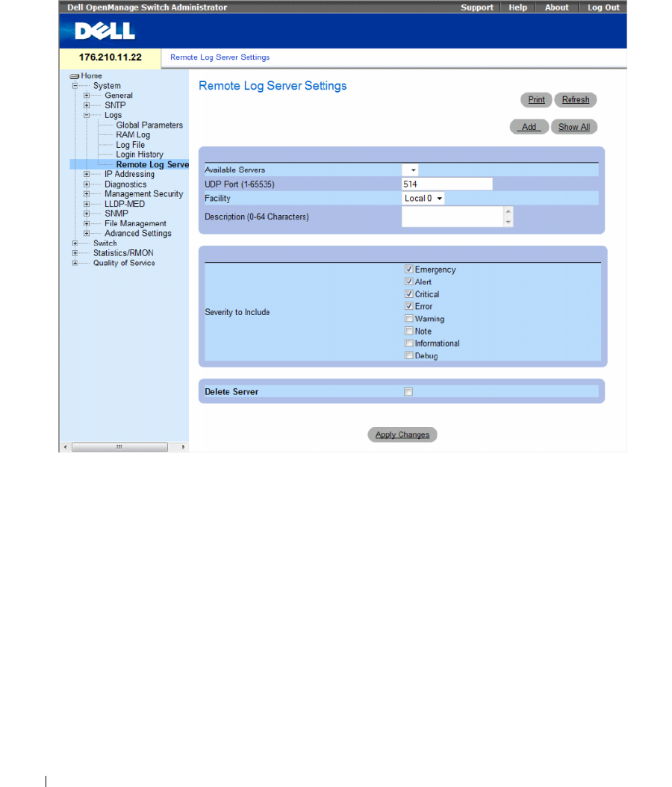Expand the Management Security tree node
This screenshot has width=672, height=787.
pos(87,193)
